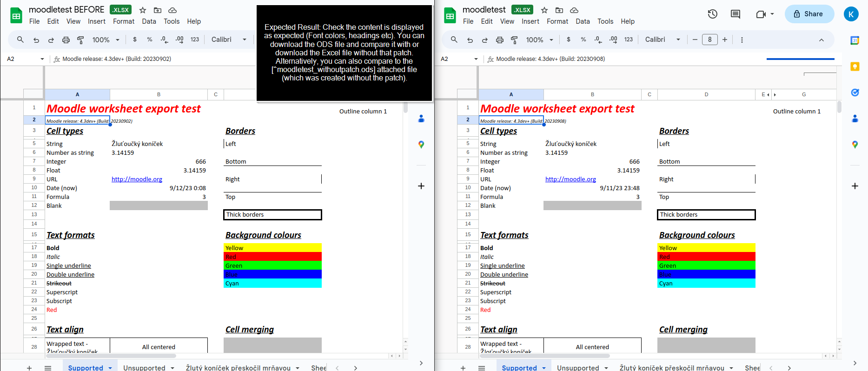Click undo icon in right moodletest window
The height and width of the screenshot is (371, 868).
[470, 40]
